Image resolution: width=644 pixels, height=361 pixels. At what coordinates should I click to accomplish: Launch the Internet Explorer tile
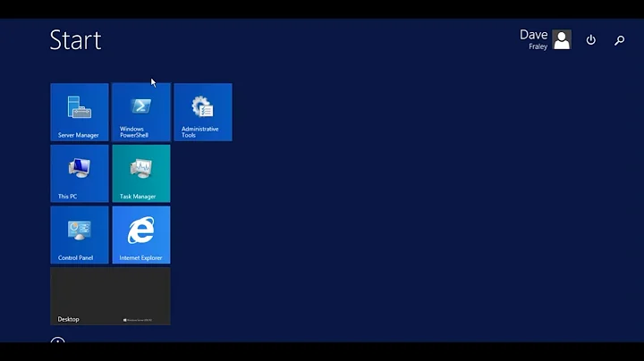click(141, 235)
